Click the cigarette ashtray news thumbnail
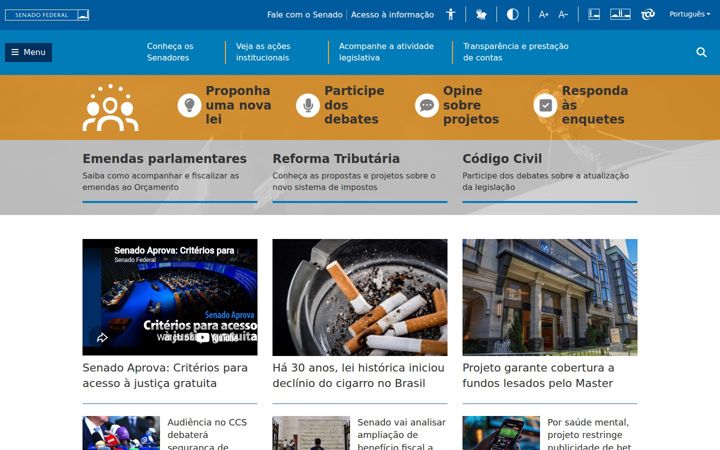Image resolution: width=720 pixels, height=450 pixels. coord(360,297)
